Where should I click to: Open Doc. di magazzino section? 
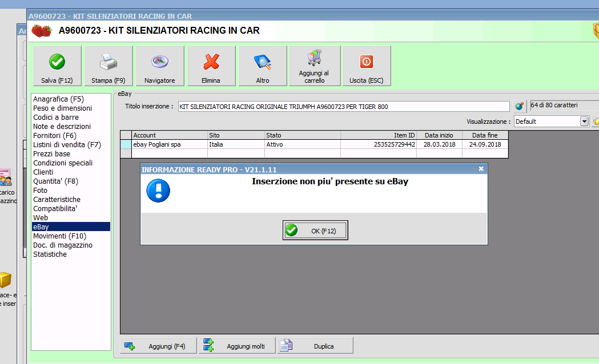point(71,245)
